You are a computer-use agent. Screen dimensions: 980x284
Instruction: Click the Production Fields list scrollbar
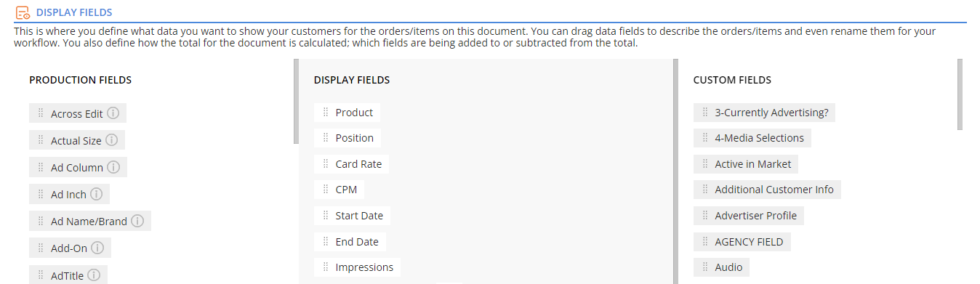click(x=296, y=102)
